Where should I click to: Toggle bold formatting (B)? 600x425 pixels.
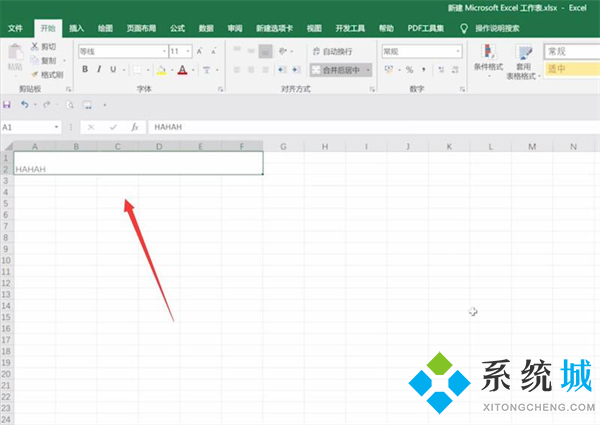coord(85,69)
